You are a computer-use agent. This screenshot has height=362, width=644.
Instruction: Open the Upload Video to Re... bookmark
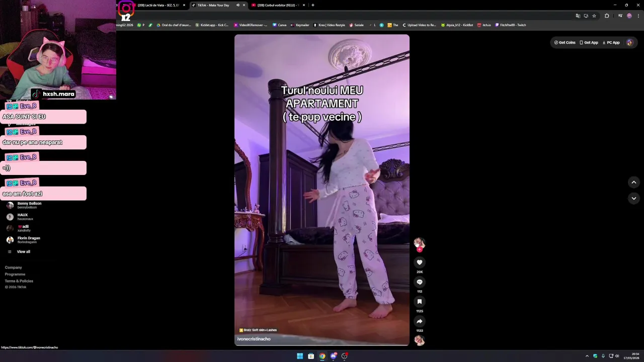[x=419, y=25]
